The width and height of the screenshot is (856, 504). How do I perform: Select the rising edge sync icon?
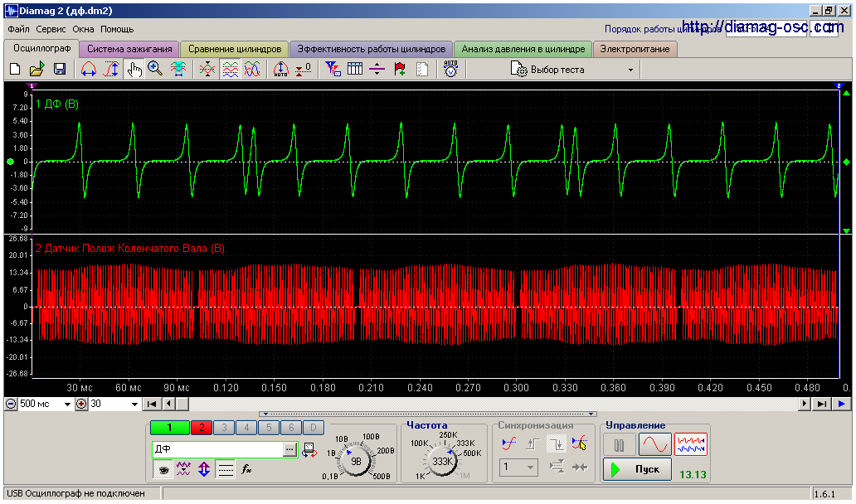533,444
